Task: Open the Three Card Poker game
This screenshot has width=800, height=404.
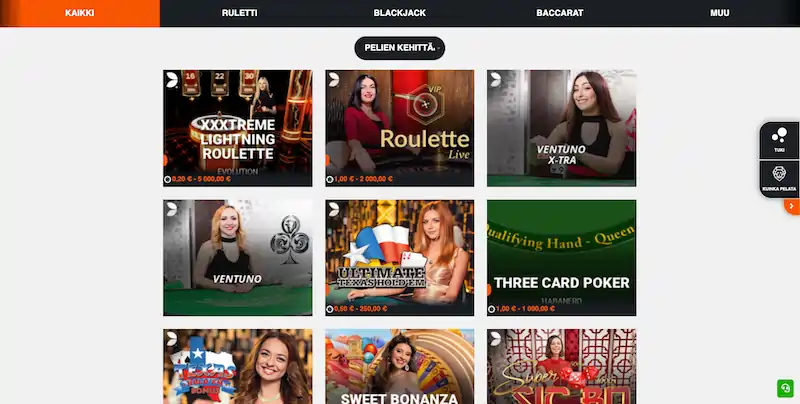Action: 561,258
